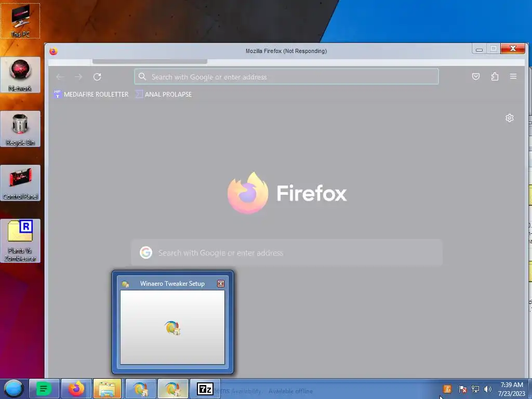Click the Firefox icon in title bar
The image size is (532, 399).
click(54, 51)
